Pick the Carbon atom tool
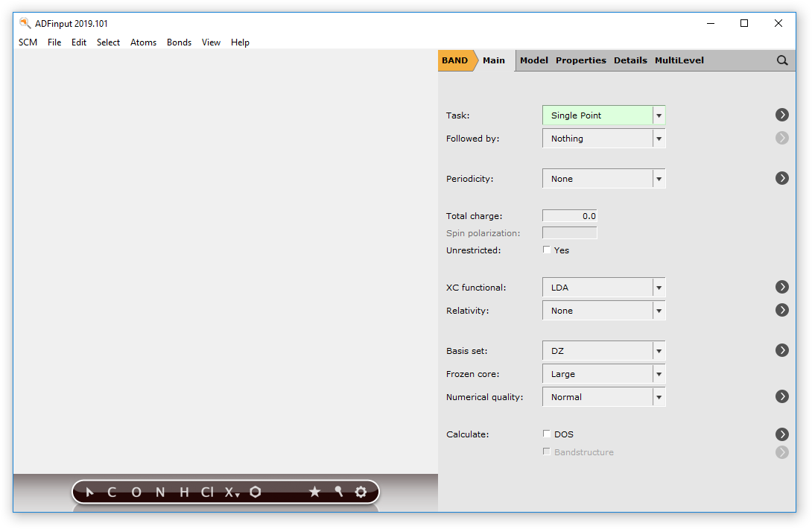 pyautogui.click(x=112, y=492)
